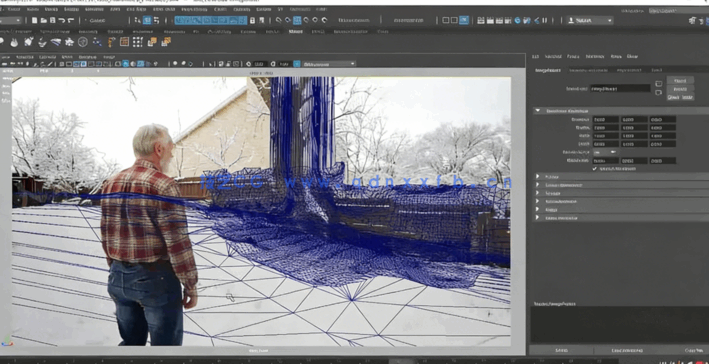
Task: Click the Redo arrow icon beside Undo
Action: pyautogui.click(x=71, y=20)
